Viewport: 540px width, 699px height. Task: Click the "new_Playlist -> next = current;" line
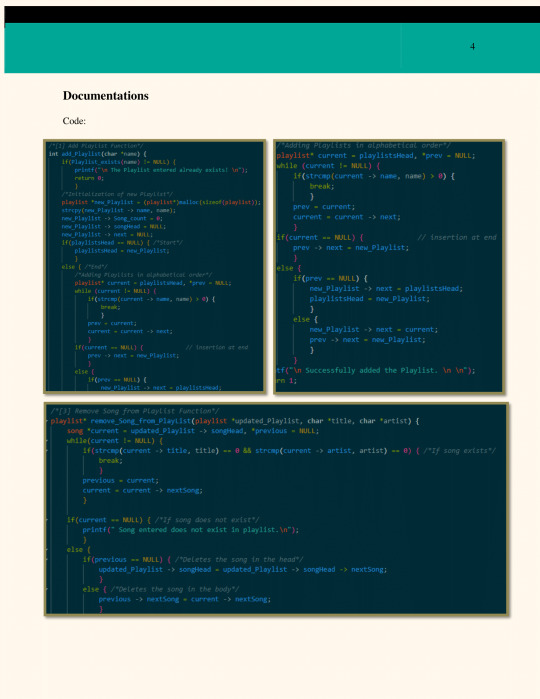point(374,329)
